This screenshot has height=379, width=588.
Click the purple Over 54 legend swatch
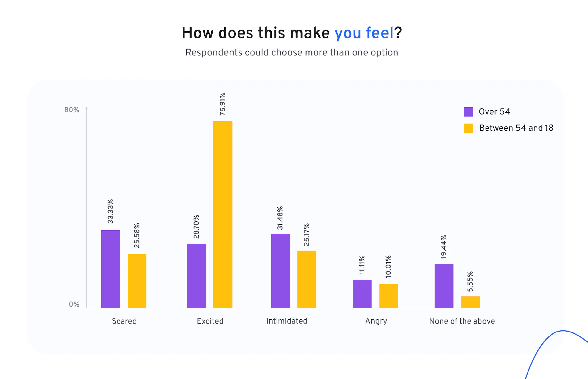468,112
